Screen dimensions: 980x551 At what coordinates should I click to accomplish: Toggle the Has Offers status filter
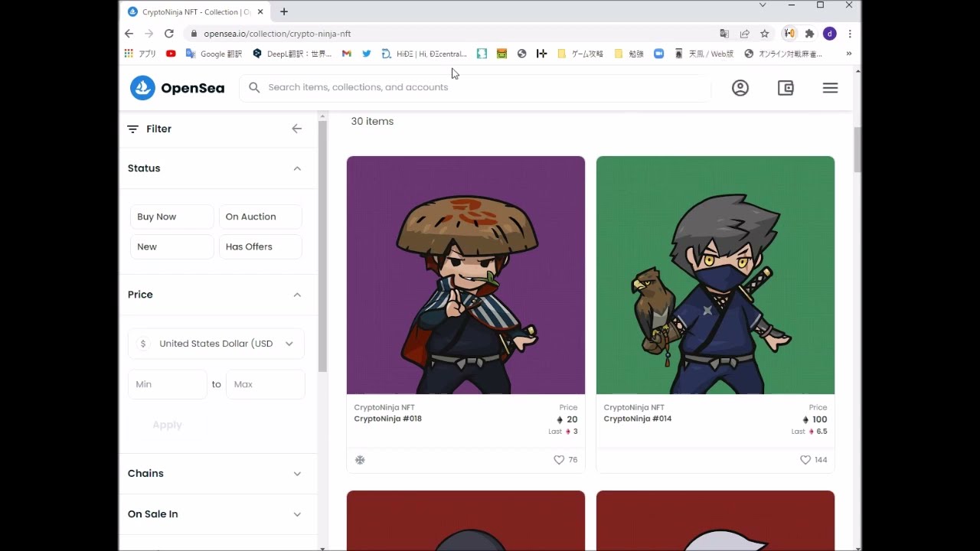point(260,246)
